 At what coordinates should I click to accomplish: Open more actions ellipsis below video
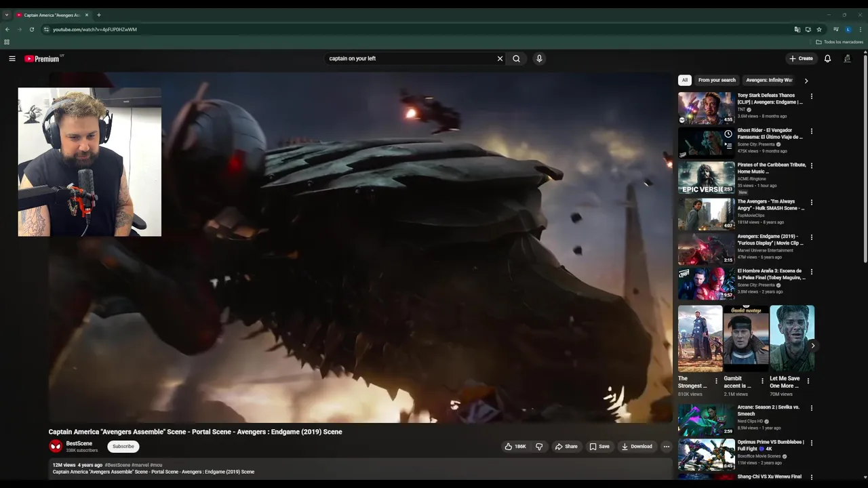click(x=666, y=446)
